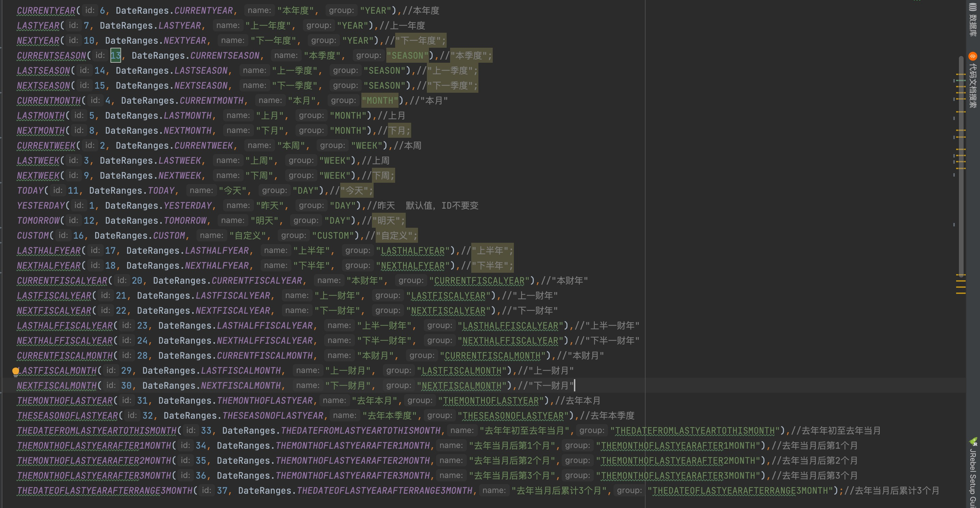Click the "自定义" name string
Screen dimensions: 980x508
point(247,236)
